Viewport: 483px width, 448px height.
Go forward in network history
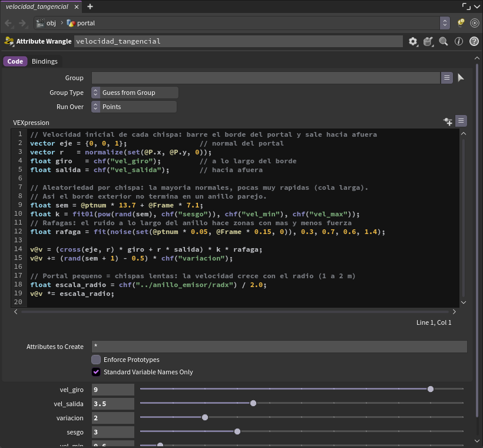[22, 23]
